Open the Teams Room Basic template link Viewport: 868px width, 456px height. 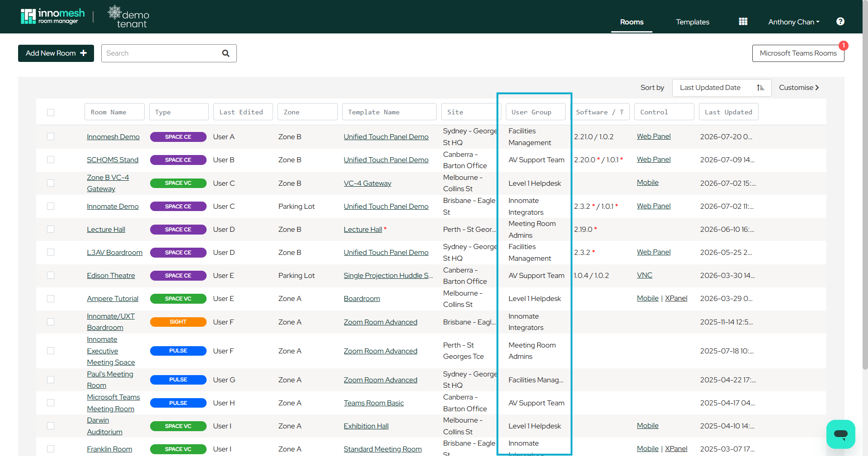(374, 403)
